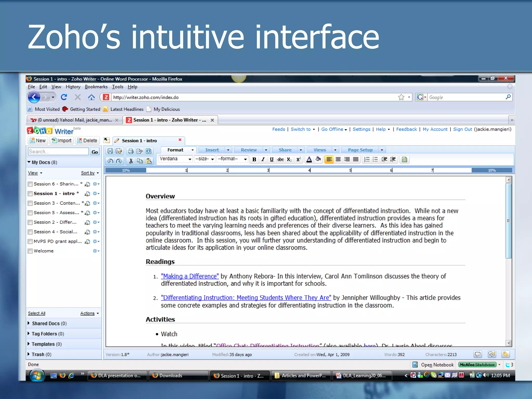The width and height of the screenshot is (532, 399).
Task: Check the Session 3 - Conten... document
Action: coord(30,203)
